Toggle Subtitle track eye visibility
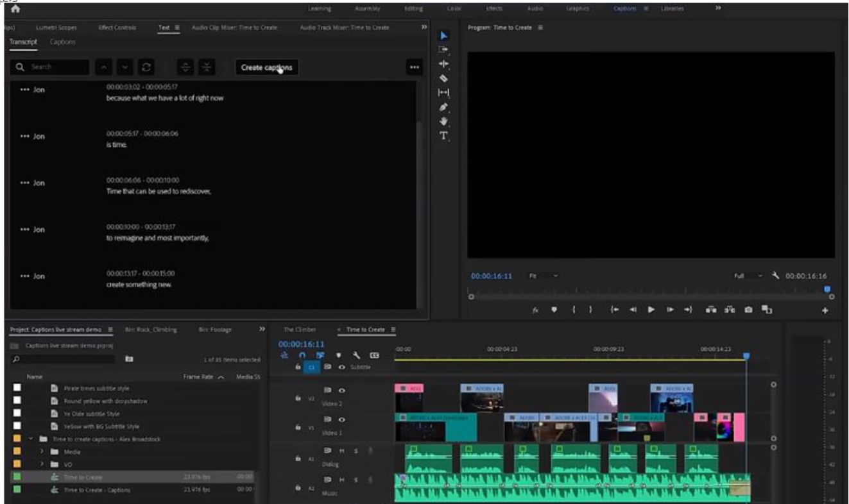This screenshot has height=504, width=849. pos(341,367)
